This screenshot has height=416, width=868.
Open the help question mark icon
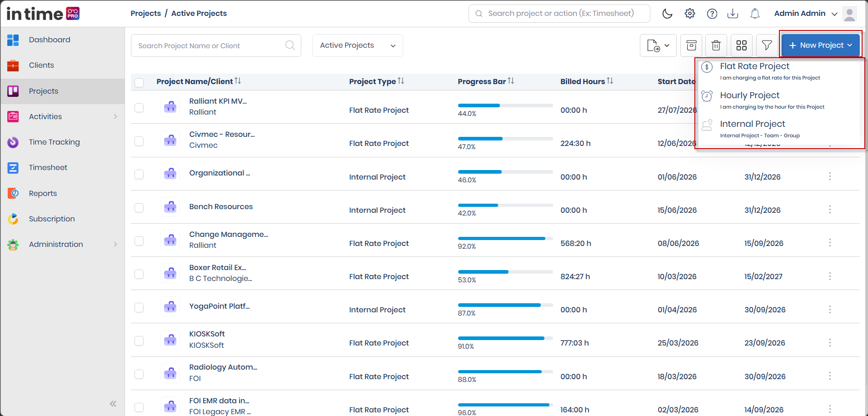[x=712, y=14]
